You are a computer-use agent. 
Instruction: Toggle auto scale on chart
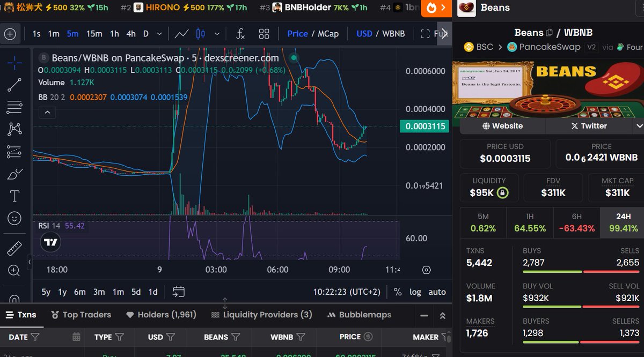click(437, 292)
